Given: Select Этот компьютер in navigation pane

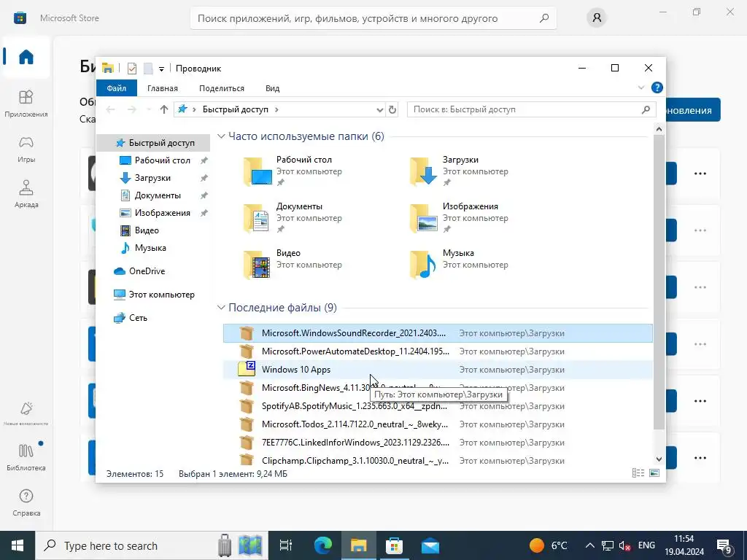Looking at the screenshot, I should click(x=161, y=295).
